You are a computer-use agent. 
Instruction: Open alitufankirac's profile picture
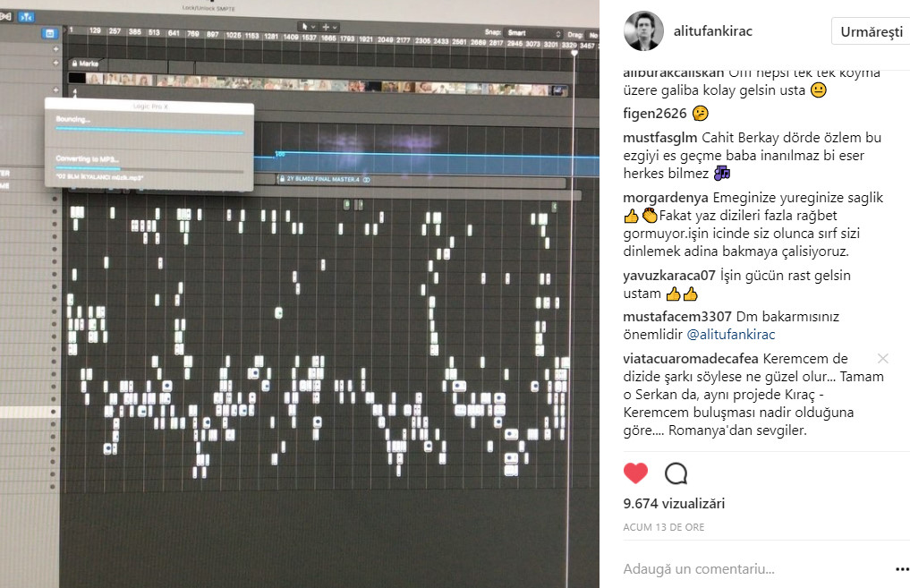[643, 30]
